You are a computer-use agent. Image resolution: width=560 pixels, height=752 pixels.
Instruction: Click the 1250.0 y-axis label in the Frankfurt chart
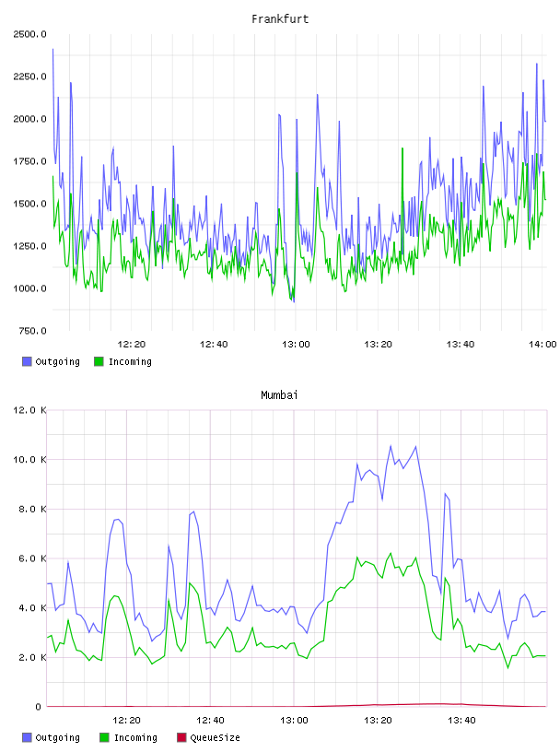pos(29,246)
